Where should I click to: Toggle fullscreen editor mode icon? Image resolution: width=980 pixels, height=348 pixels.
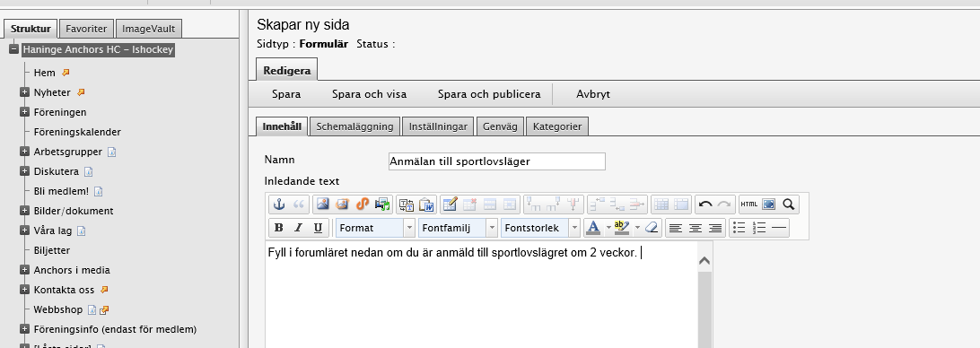[769, 204]
